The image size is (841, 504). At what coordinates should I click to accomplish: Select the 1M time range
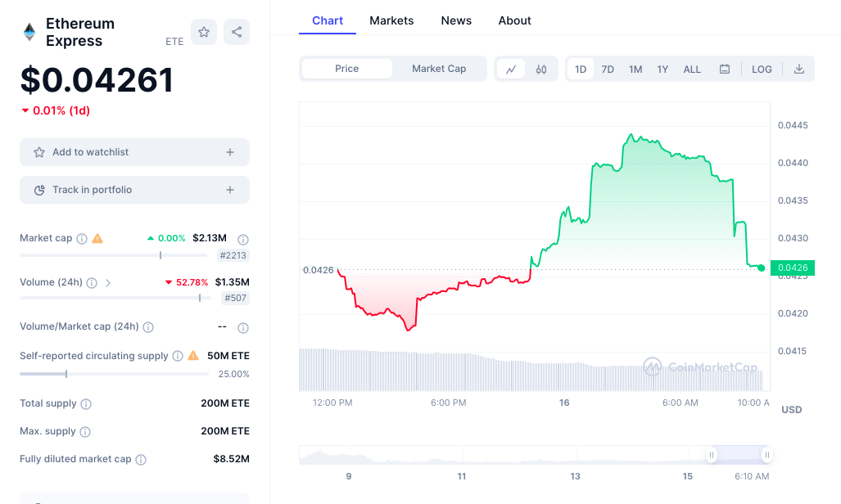tap(635, 70)
